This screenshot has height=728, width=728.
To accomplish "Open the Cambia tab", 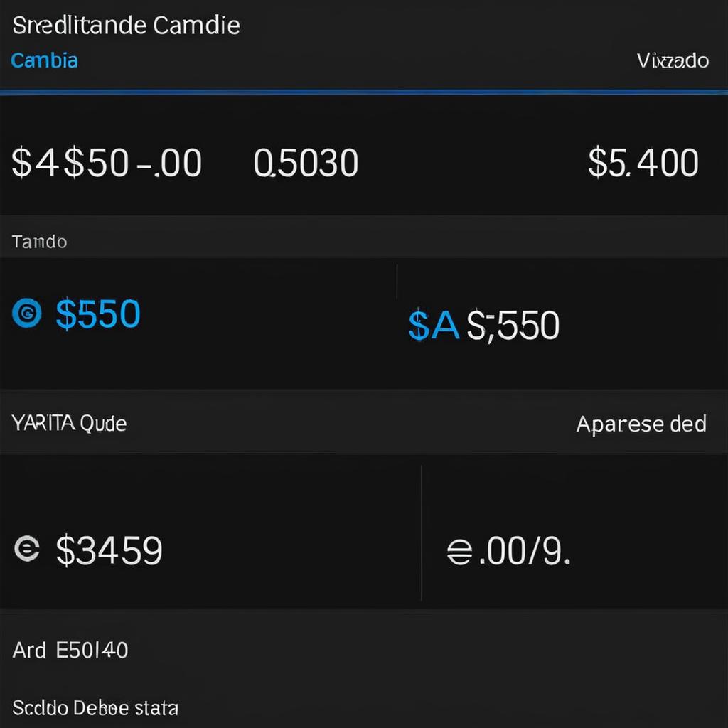I will tap(44, 60).
